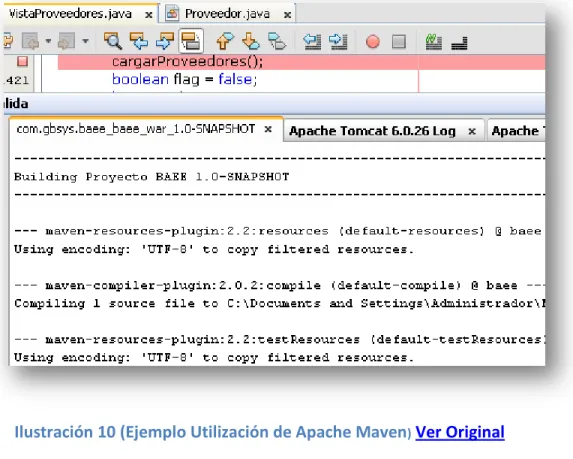The width and height of the screenshot is (573, 459).
Task: Close the Proveedor.java tab
Action: click(288, 15)
